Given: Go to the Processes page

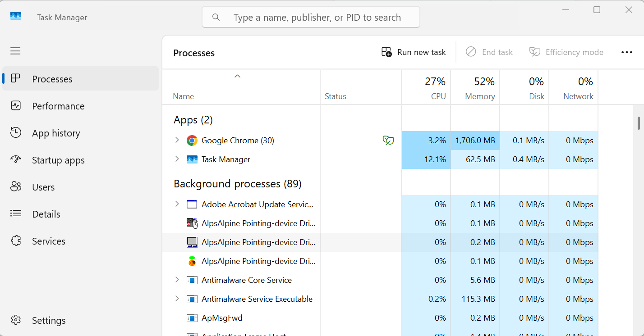Looking at the screenshot, I should point(81,79).
